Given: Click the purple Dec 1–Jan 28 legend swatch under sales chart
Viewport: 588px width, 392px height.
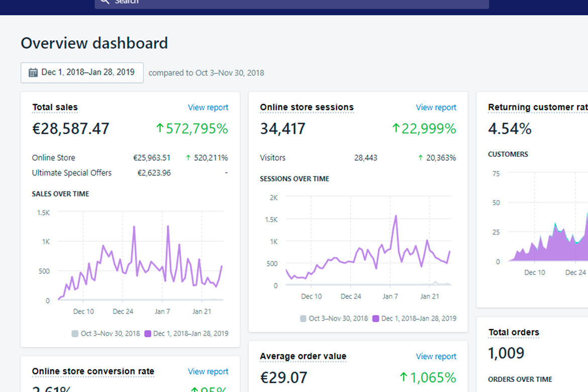Looking at the screenshot, I should (x=148, y=334).
